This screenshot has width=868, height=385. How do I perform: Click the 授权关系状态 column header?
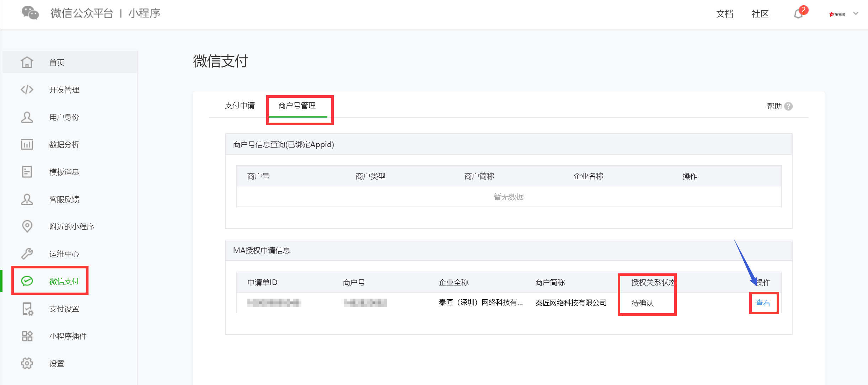coord(653,283)
